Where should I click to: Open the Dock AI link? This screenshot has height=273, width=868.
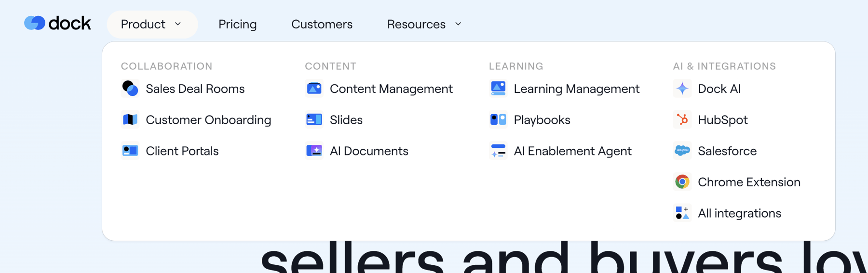pyautogui.click(x=719, y=89)
